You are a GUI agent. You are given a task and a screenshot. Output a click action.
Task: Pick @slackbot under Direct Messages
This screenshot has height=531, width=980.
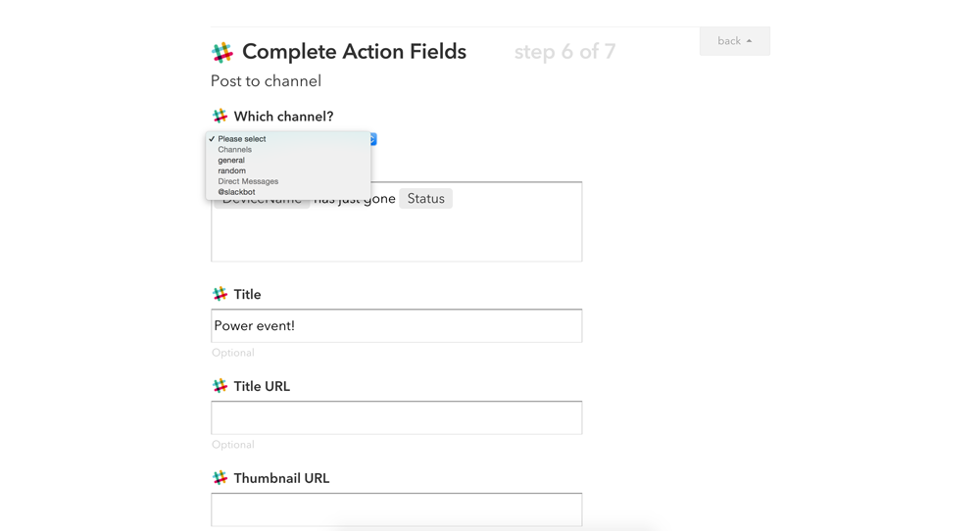236,192
